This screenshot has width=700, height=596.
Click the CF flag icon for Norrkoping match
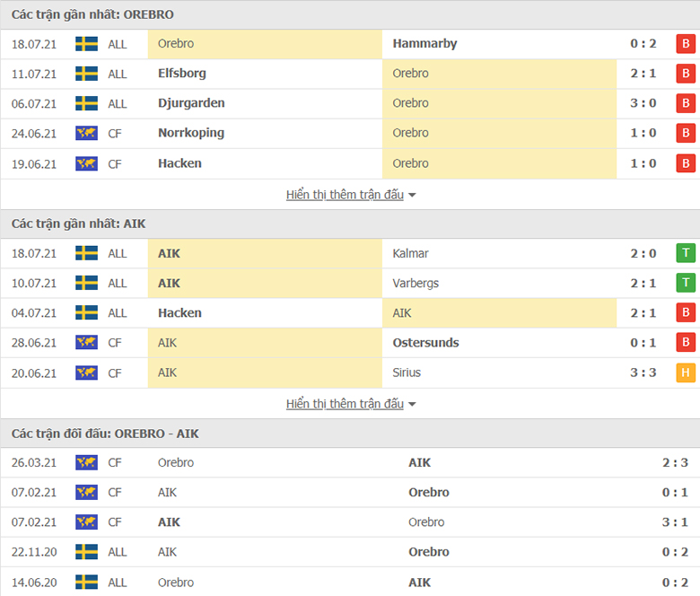click(x=87, y=133)
